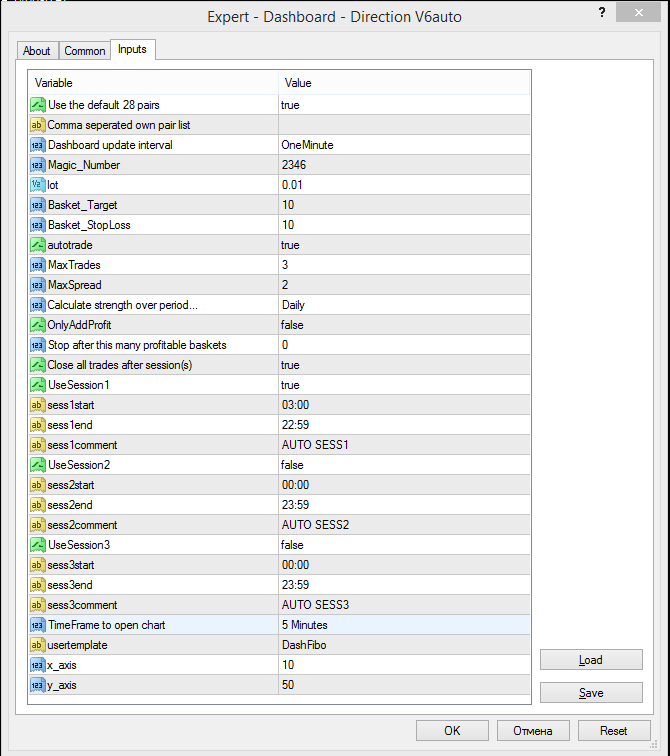
Task: Click the boolean icon next to OnlyAddProfit
Action: (x=37, y=325)
